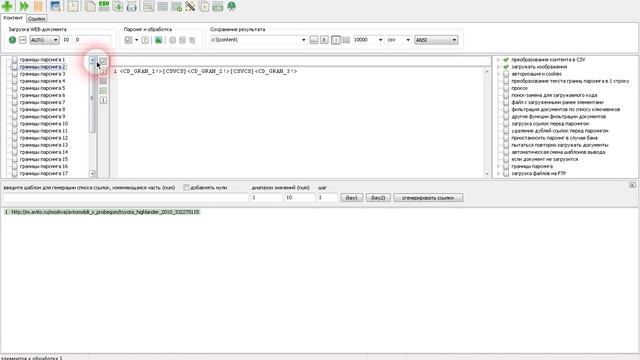The height and width of the screenshot is (360, 640).
Task: Expand преобразование контента в CSV tree node
Action: [498, 60]
